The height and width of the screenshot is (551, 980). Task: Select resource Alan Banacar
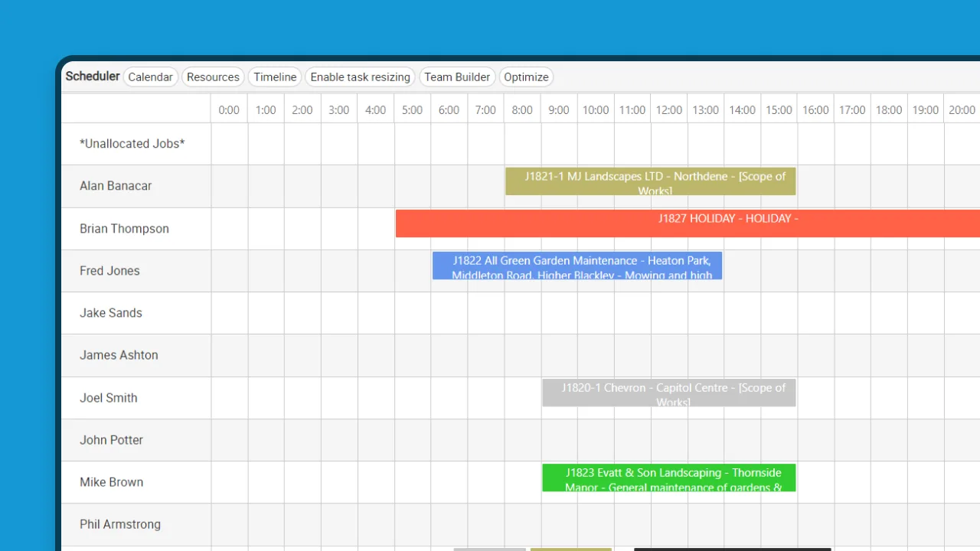(116, 186)
